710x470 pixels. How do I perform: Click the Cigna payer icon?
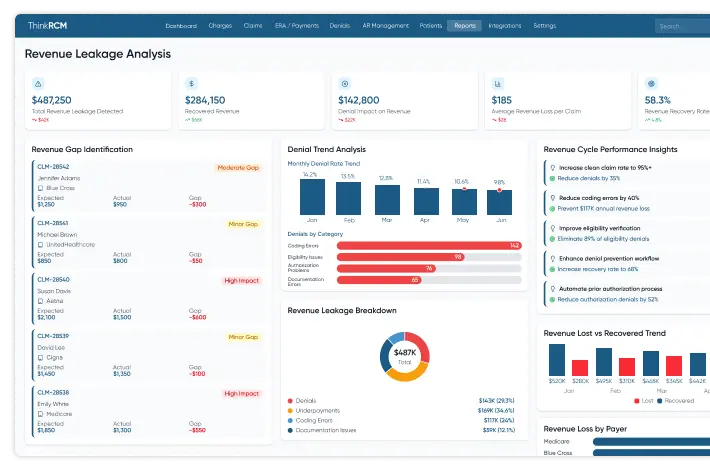(41, 358)
